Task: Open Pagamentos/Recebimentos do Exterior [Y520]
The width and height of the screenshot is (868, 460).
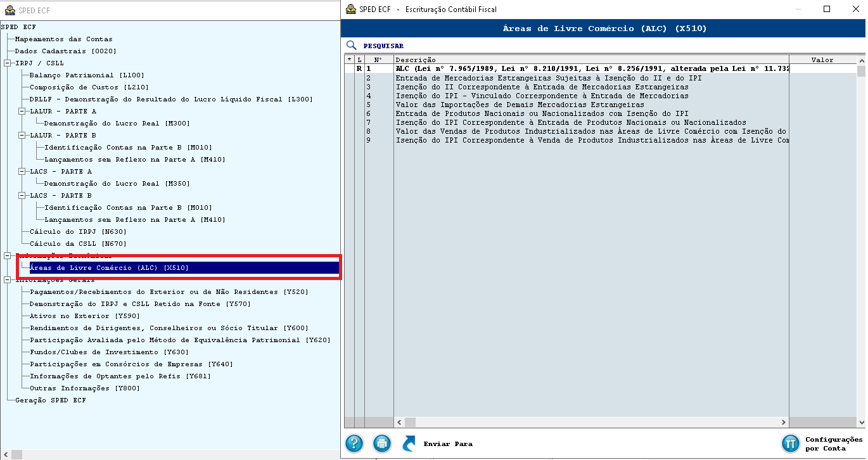Action: pyautogui.click(x=169, y=291)
